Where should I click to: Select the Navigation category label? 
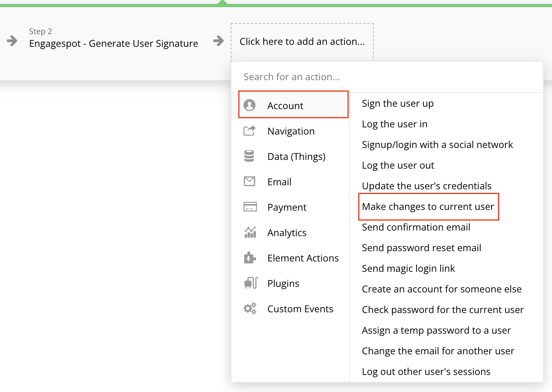tap(291, 131)
